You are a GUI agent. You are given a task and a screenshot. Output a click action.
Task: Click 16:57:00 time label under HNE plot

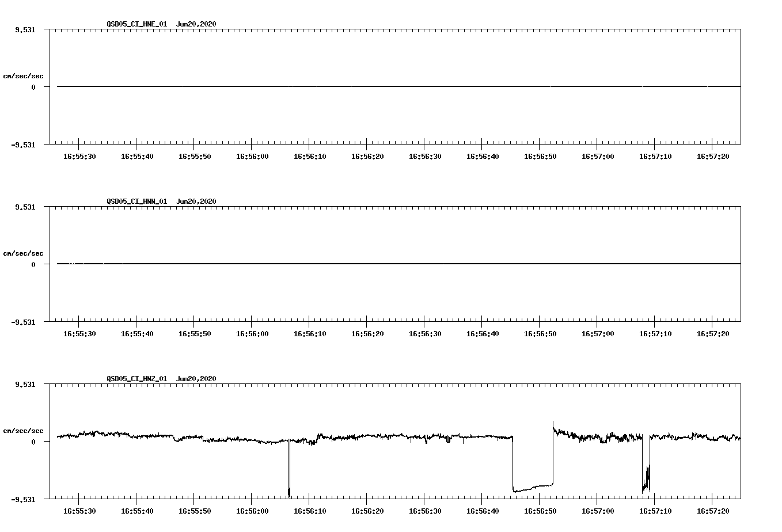pyautogui.click(x=598, y=157)
